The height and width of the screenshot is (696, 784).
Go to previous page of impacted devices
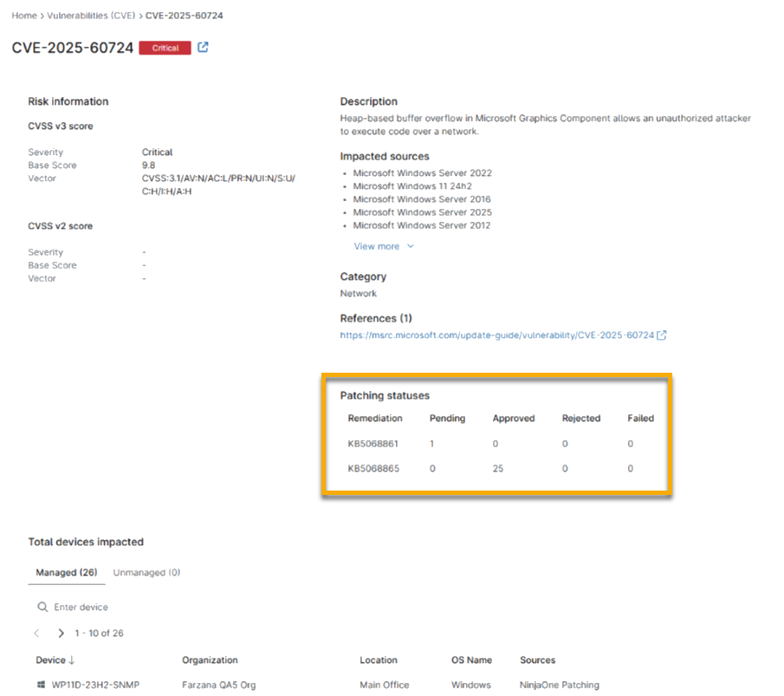pyautogui.click(x=36, y=634)
